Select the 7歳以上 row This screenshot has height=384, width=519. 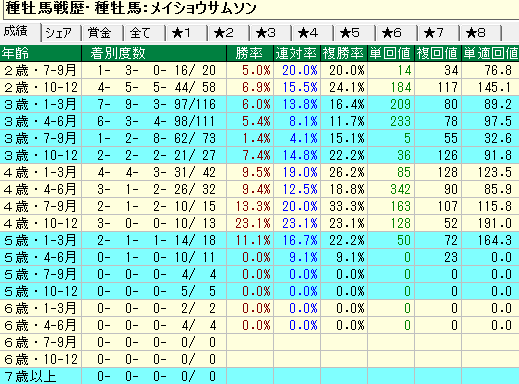tap(259, 376)
